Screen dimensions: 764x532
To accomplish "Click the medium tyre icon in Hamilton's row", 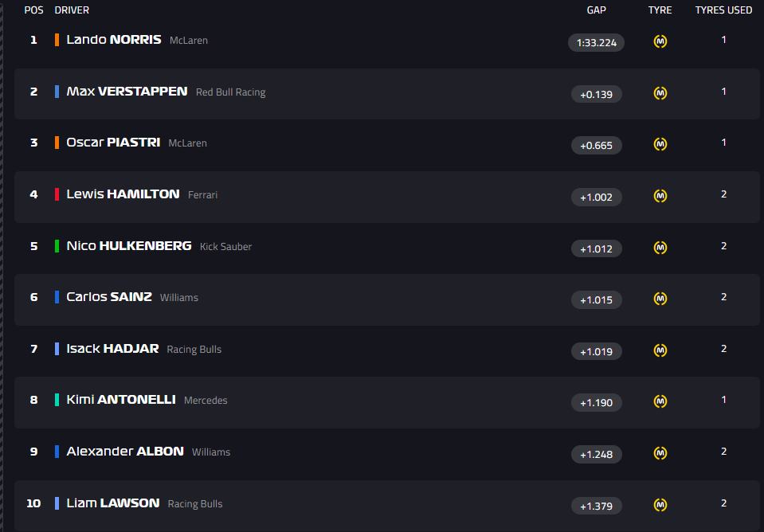I will point(660,196).
